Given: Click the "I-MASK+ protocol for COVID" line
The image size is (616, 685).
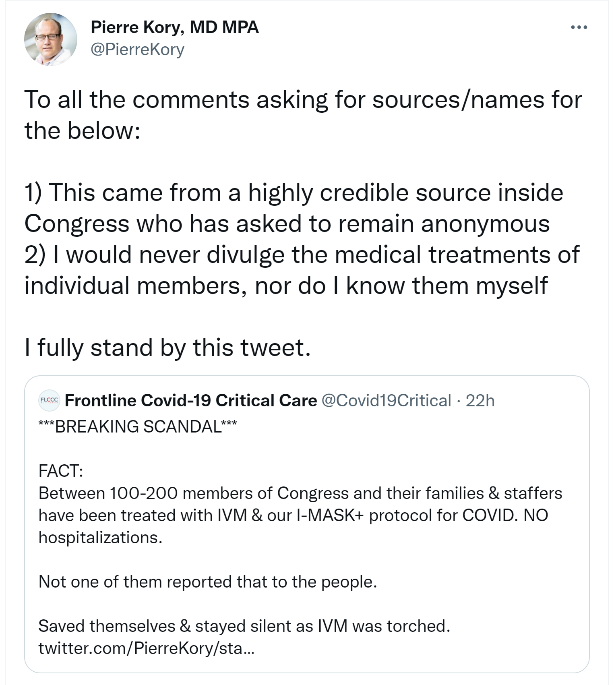Looking at the screenshot, I should point(293,515).
